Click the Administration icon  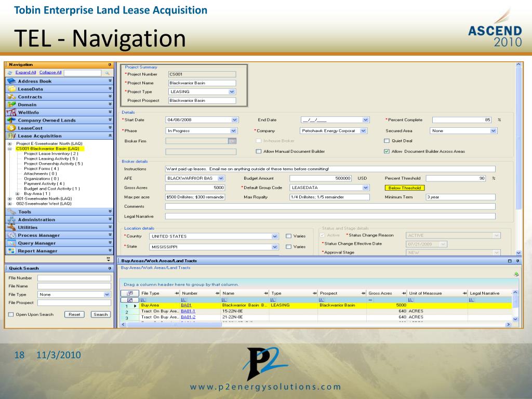click(x=11, y=220)
